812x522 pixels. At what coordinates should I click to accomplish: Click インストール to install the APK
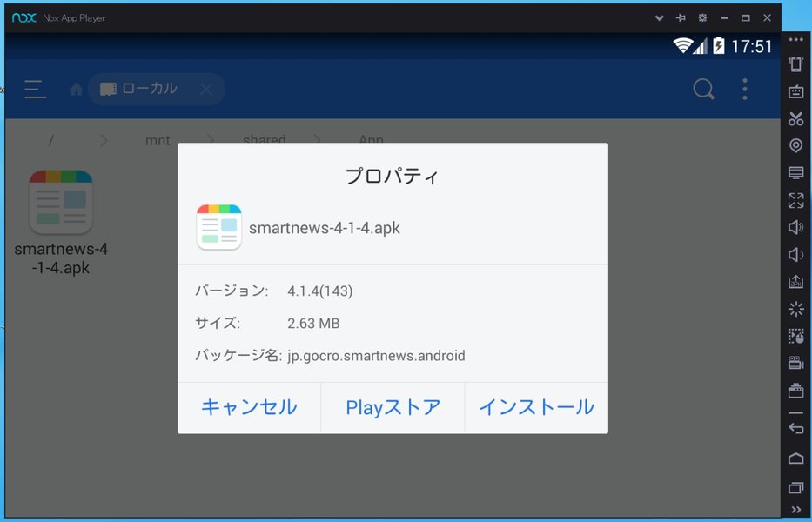point(536,407)
